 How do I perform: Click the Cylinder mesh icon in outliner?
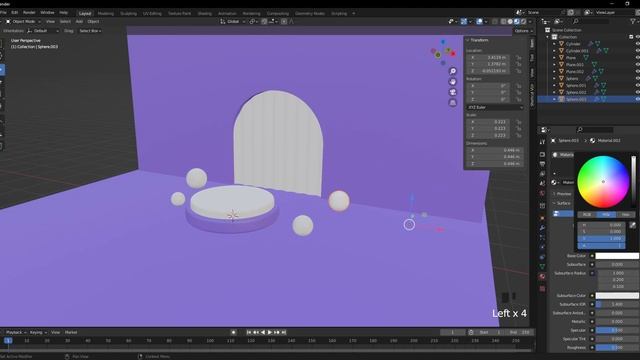tap(562, 44)
